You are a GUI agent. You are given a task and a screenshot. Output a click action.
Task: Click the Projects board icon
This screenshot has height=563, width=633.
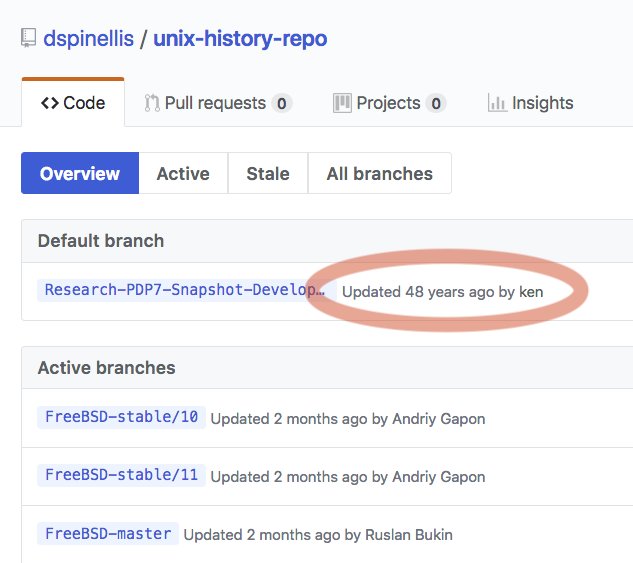pyautogui.click(x=342, y=103)
